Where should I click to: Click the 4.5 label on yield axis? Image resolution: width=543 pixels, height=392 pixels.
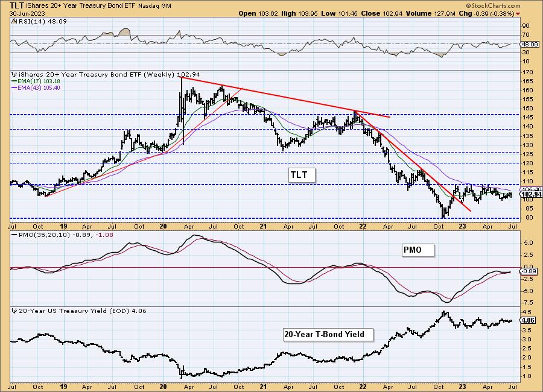pyautogui.click(x=527, y=312)
